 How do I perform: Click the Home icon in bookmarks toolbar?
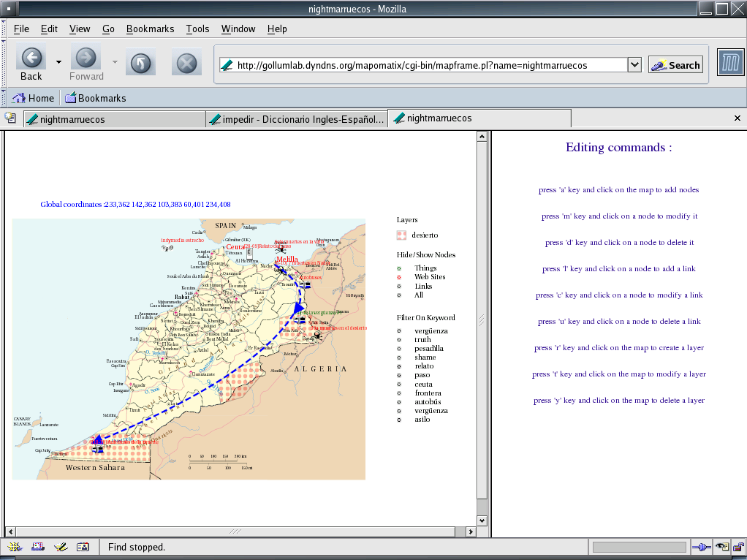pyautogui.click(x=20, y=98)
